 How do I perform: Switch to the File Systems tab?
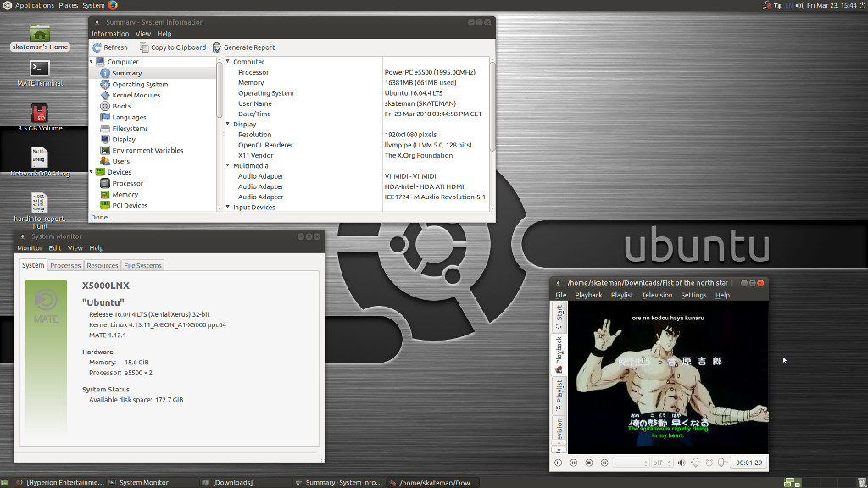[142, 265]
